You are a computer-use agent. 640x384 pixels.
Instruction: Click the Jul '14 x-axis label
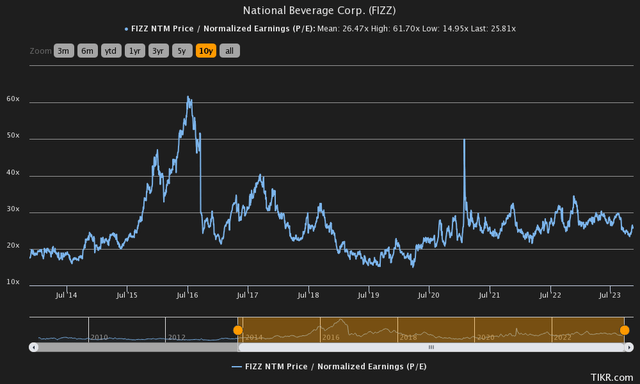click(x=66, y=295)
